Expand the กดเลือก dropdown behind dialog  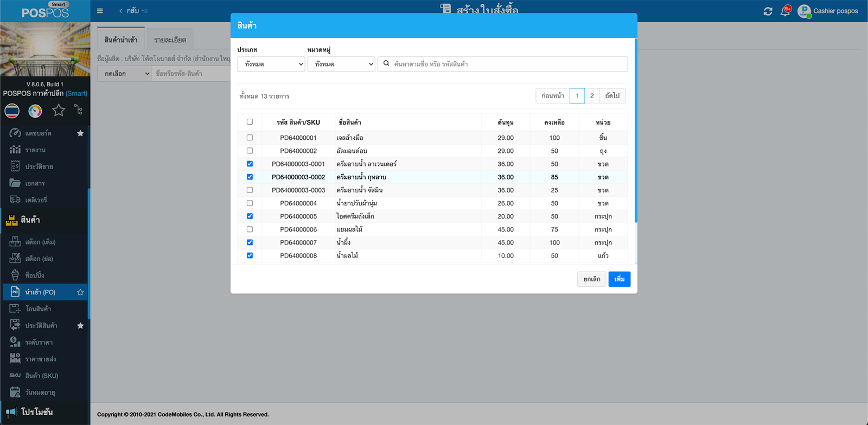pyautogui.click(x=124, y=74)
